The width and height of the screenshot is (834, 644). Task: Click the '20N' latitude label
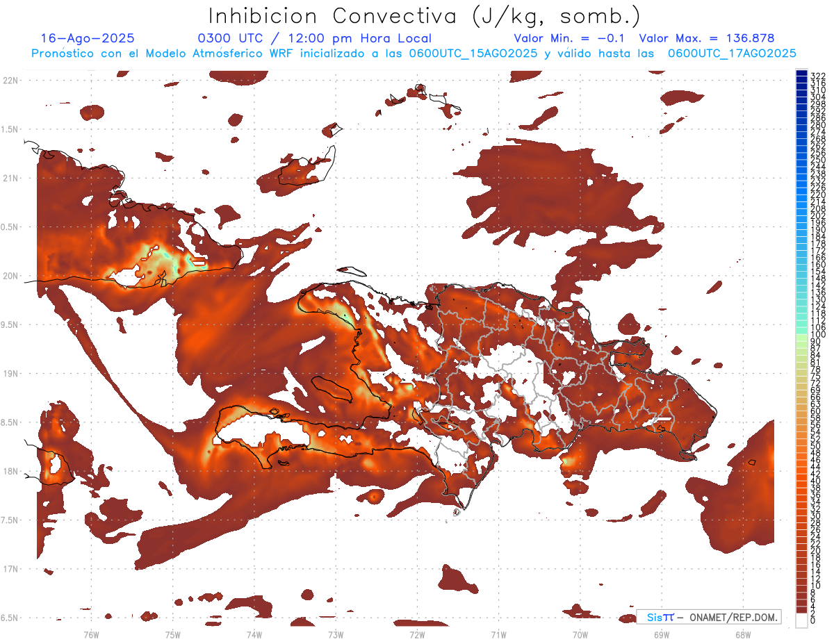click(10, 276)
